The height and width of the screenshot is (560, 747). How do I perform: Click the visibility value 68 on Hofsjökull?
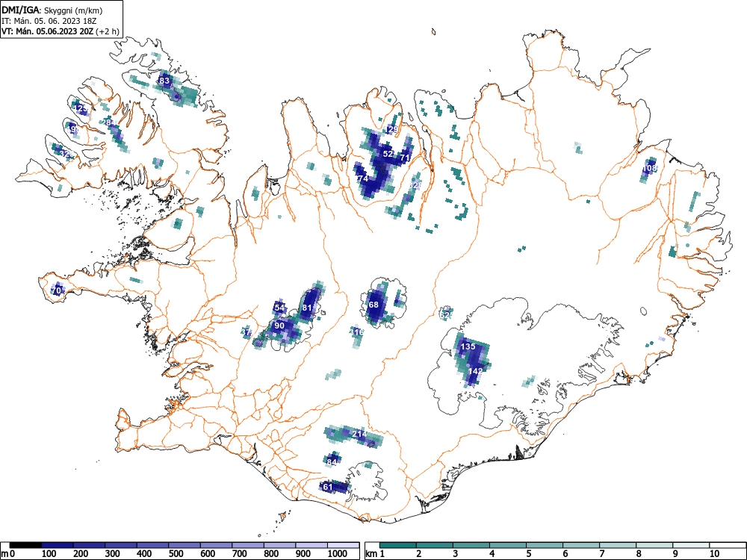373,305
